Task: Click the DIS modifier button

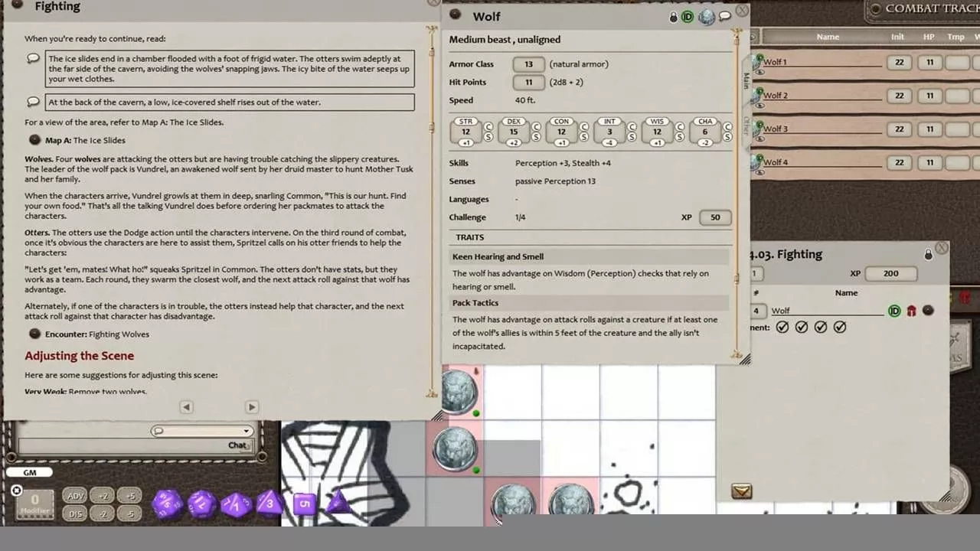Action: [x=76, y=514]
